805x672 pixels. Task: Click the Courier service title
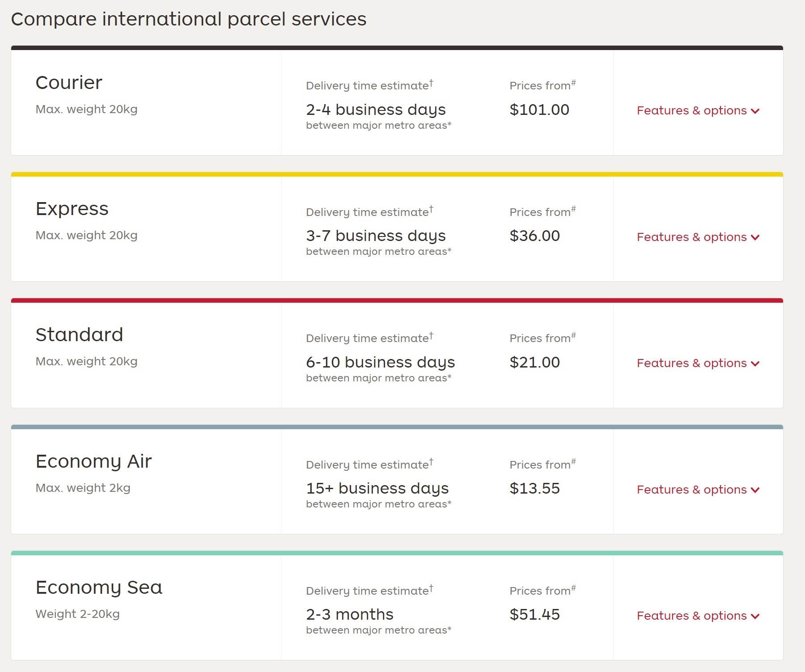69,83
